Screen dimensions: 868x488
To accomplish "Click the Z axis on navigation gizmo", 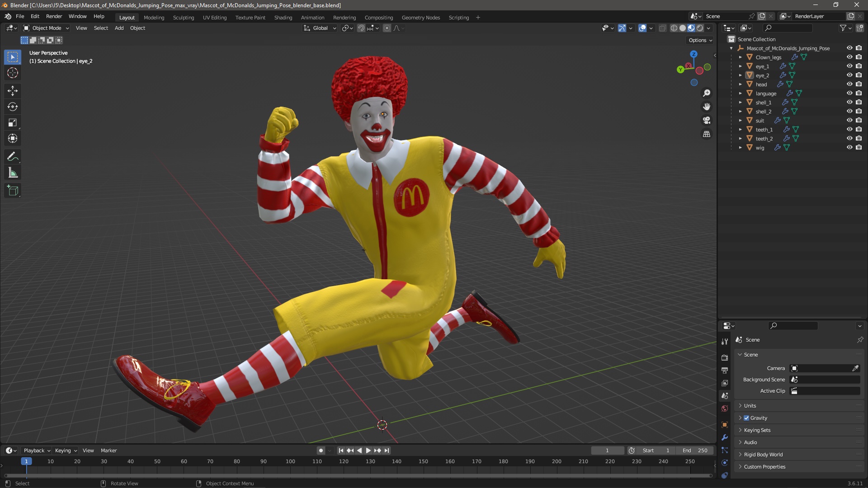I will 693,54.
